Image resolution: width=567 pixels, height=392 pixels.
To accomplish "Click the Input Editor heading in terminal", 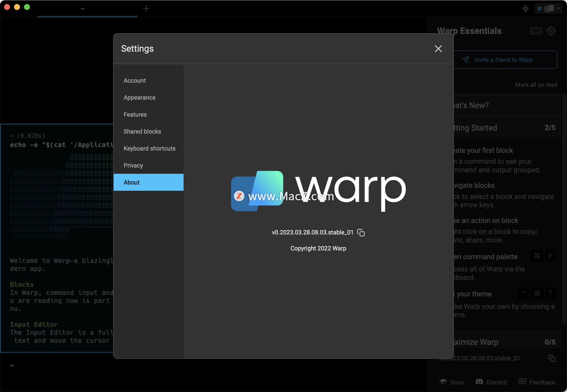I will pos(34,325).
